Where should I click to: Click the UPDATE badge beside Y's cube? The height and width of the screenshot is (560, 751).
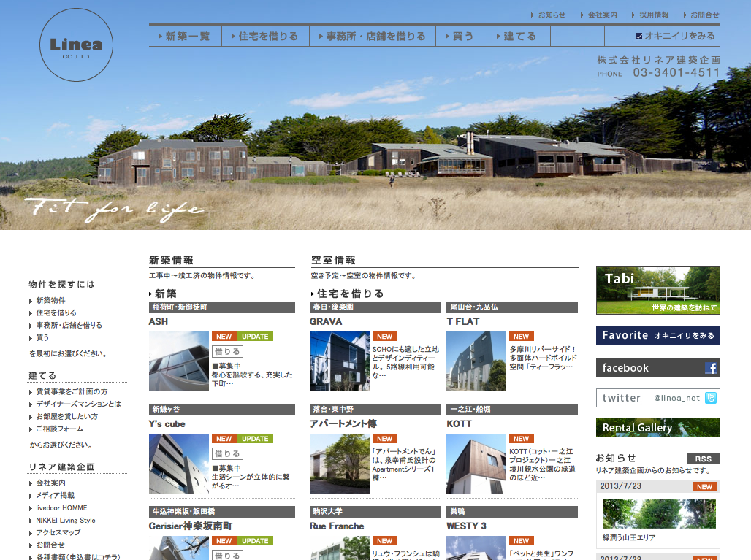[x=255, y=439]
